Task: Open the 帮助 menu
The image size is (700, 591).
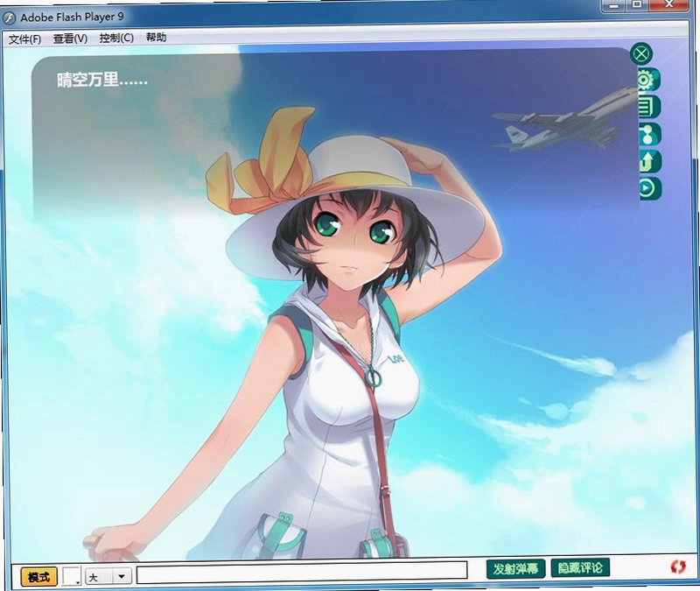Action: [157, 38]
